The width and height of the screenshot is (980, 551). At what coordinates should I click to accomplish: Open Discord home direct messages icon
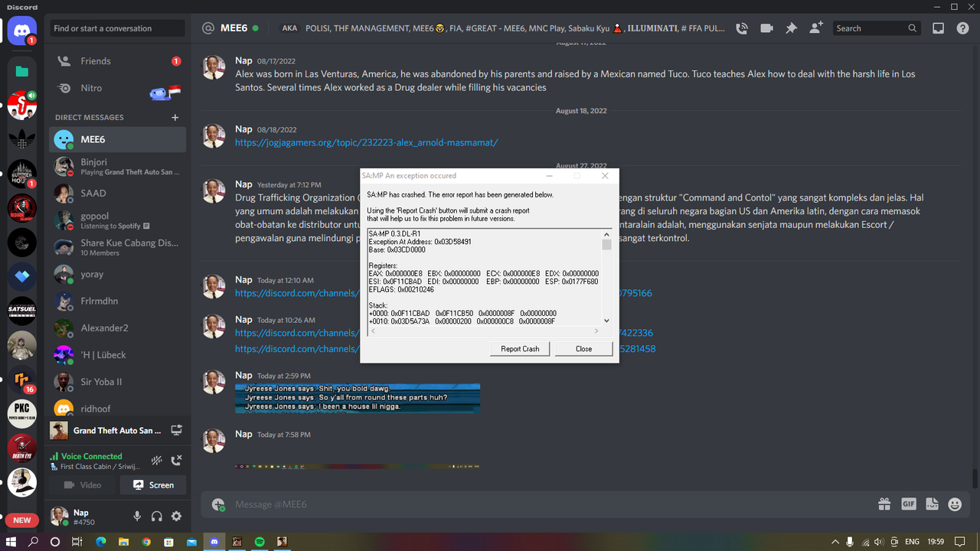coord(22,31)
